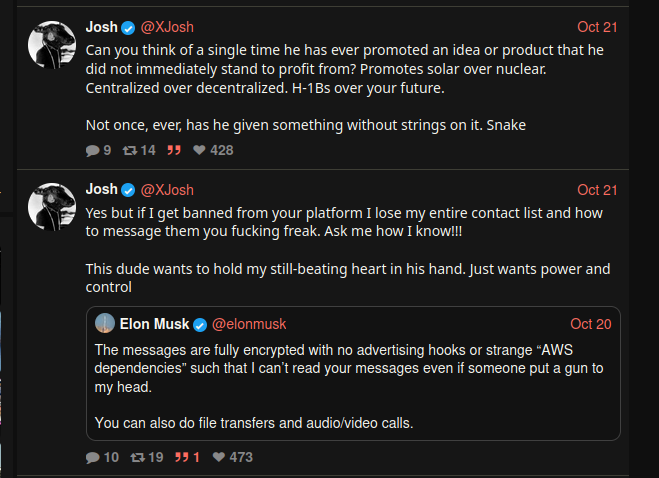Image resolution: width=659 pixels, height=478 pixels.
Task: Click the retweet icon showing 14
Action: pos(129,150)
